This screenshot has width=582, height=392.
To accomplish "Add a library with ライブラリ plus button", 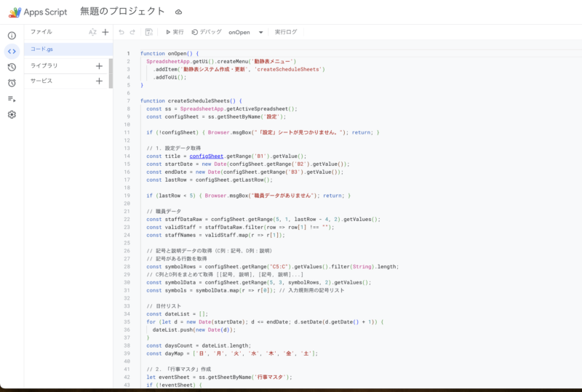I will tap(99, 65).
